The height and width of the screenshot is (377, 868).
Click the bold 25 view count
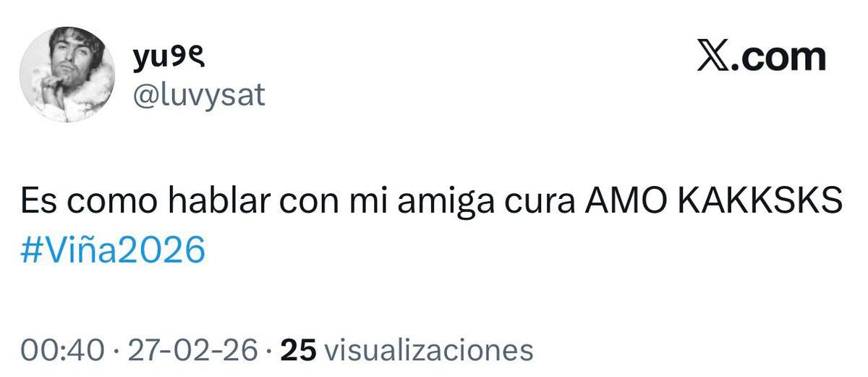[299, 350]
